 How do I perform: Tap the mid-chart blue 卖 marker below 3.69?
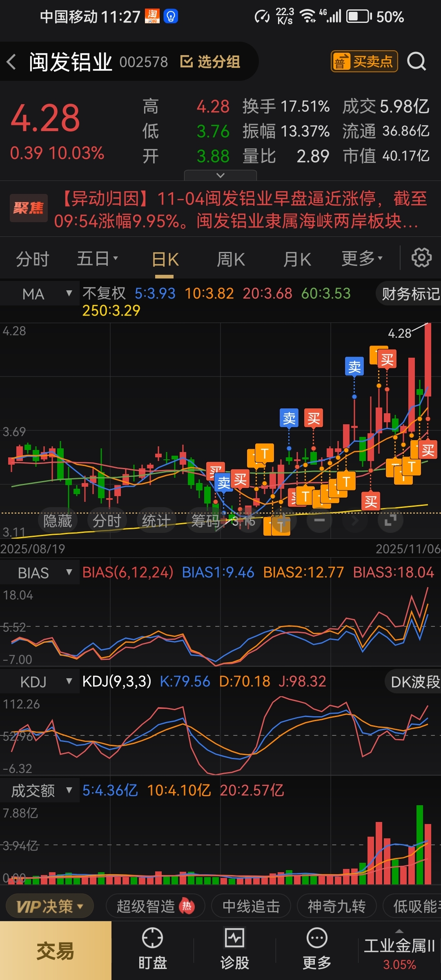(x=224, y=482)
